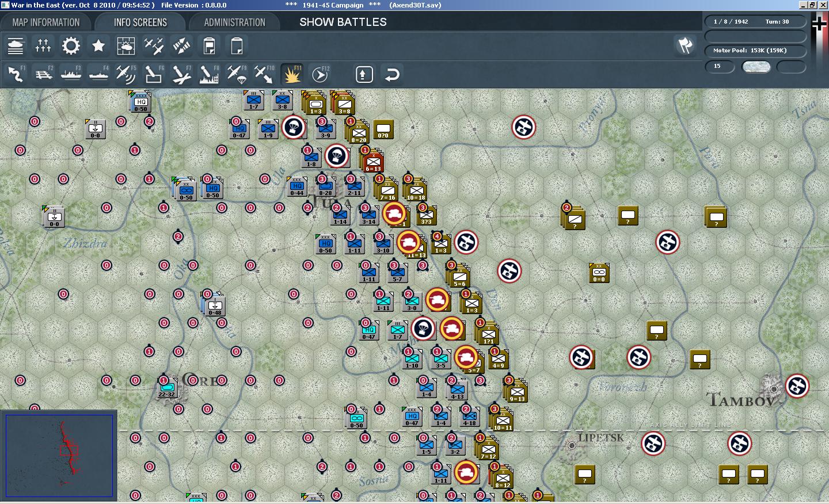This screenshot has width=829, height=504.
Task: Open the losses screen crosses icon
Action: coord(43,45)
